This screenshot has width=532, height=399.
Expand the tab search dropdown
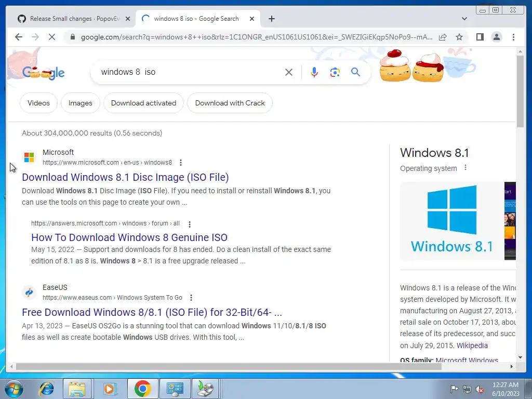464,19
